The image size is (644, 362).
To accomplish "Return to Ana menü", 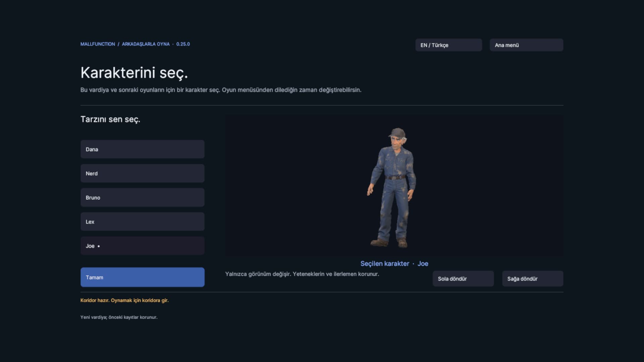I will 526,45.
